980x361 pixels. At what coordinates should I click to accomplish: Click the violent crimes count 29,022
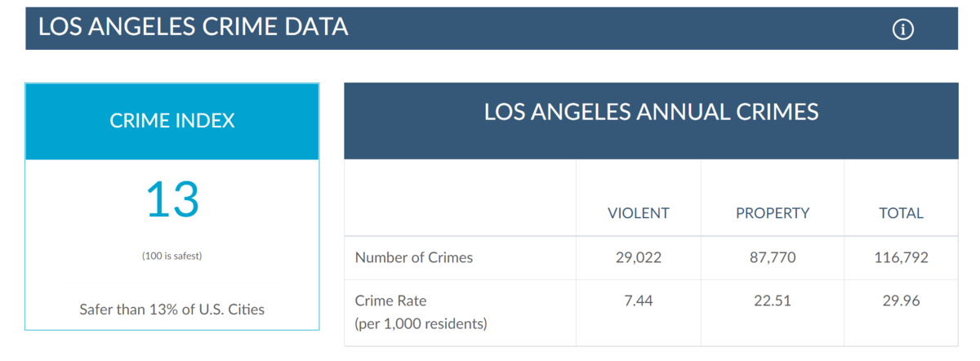639,257
